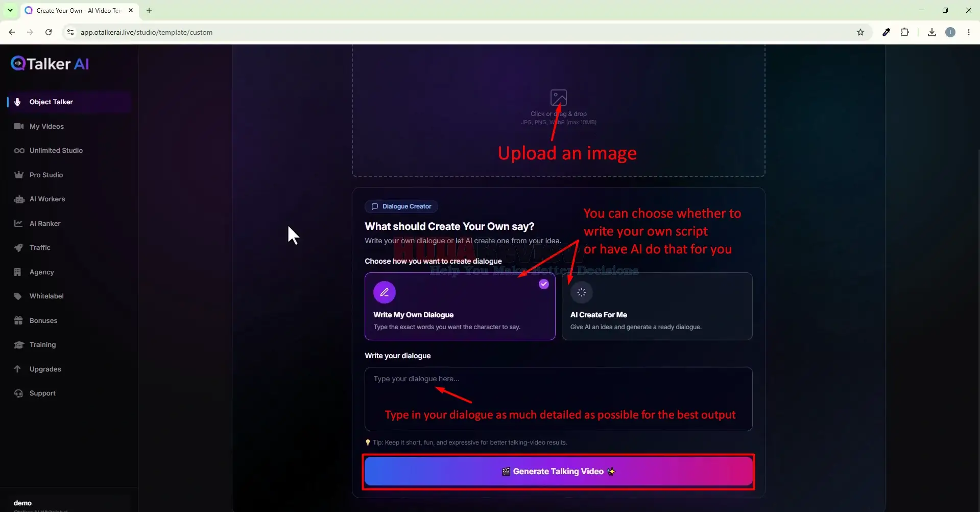View site information icon in address bar
This screenshot has width=980, height=512.
pos(70,32)
